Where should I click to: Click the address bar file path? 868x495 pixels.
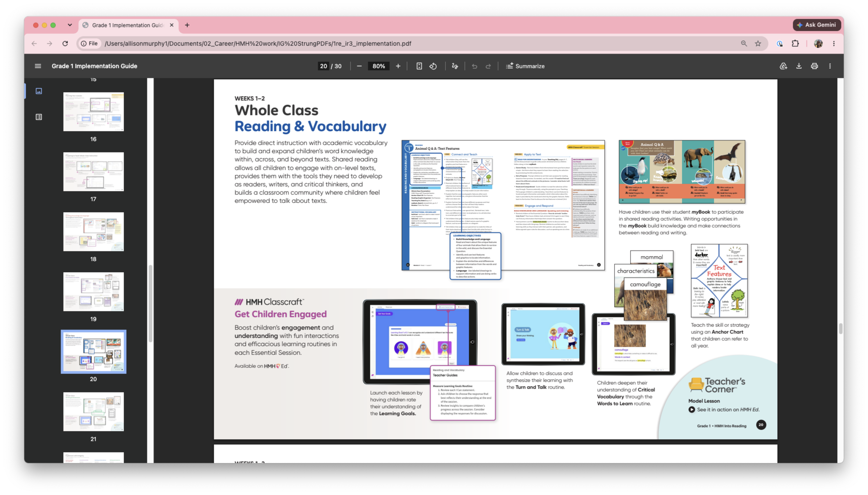258,43
